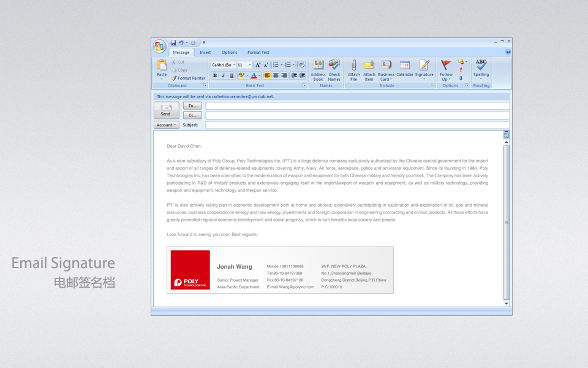Toggle underline formatting
Image resolution: width=588 pixels, height=368 pixels.
[x=232, y=75]
